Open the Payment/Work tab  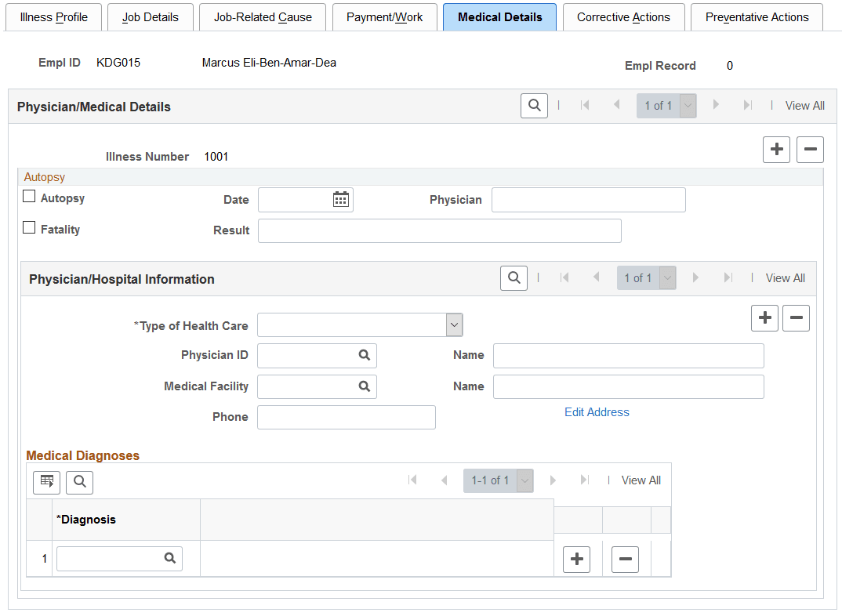(384, 17)
